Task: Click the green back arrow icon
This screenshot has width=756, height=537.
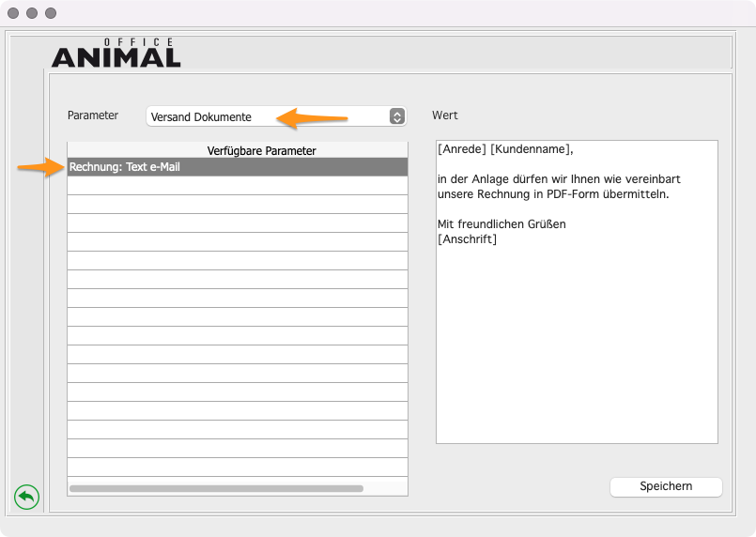Action: (x=26, y=497)
